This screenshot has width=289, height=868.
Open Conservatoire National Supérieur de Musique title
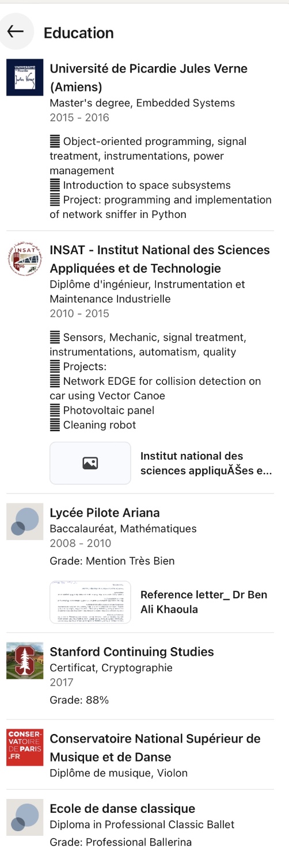155,748
